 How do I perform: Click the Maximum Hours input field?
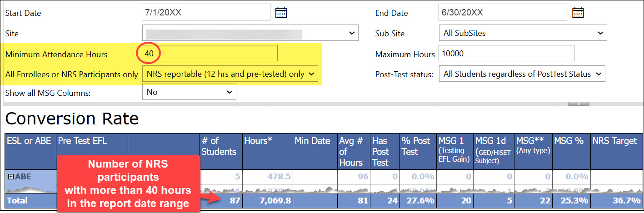coord(506,54)
